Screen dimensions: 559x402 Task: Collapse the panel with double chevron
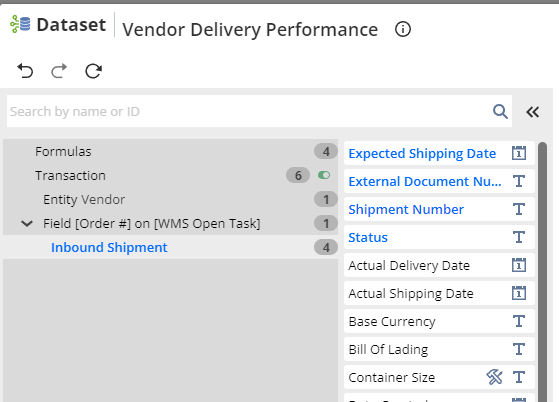(533, 112)
